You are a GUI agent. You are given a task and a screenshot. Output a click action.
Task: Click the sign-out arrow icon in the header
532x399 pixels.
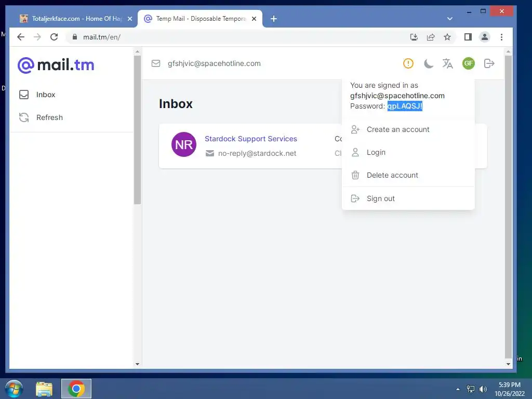pos(489,63)
